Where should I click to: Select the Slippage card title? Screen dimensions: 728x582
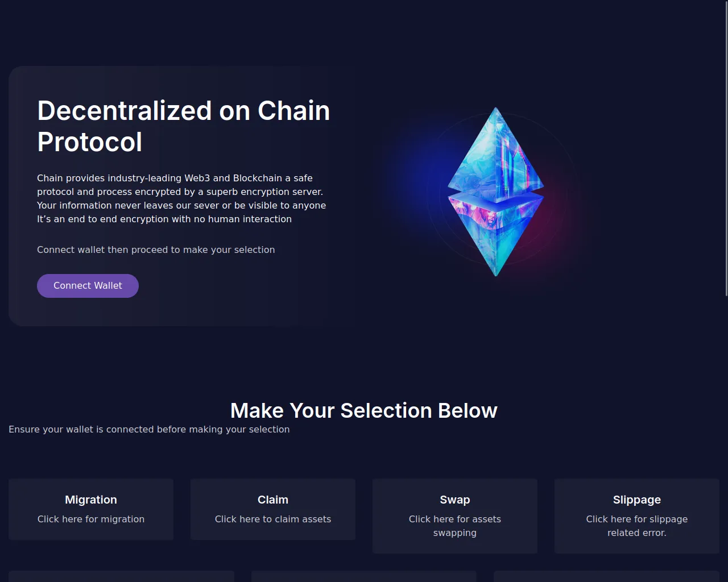pyautogui.click(x=637, y=500)
